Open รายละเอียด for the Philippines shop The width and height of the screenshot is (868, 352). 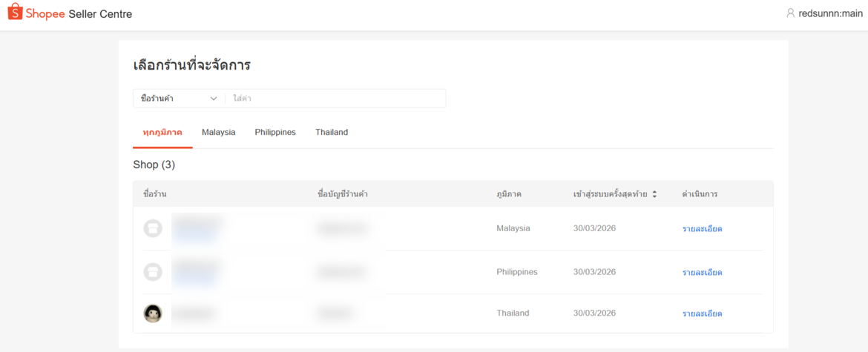click(x=702, y=273)
